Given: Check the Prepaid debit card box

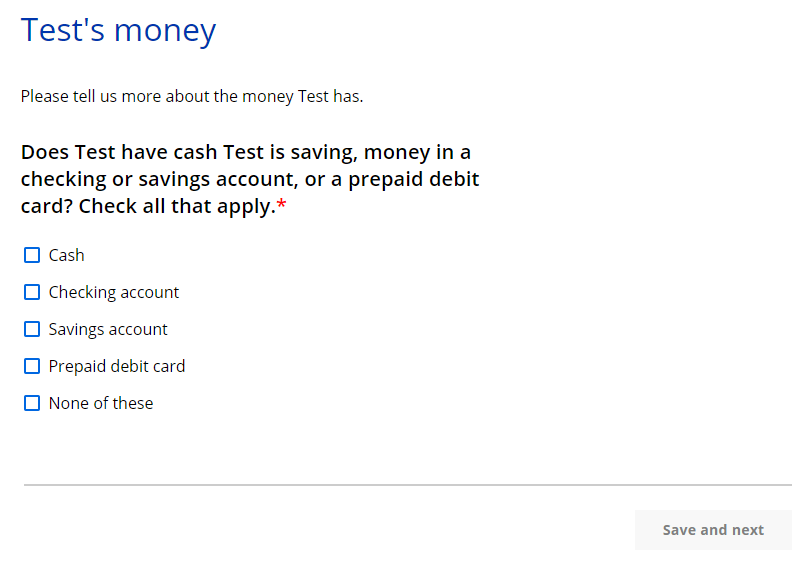Looking at the screenshot, I should [32, 366].
